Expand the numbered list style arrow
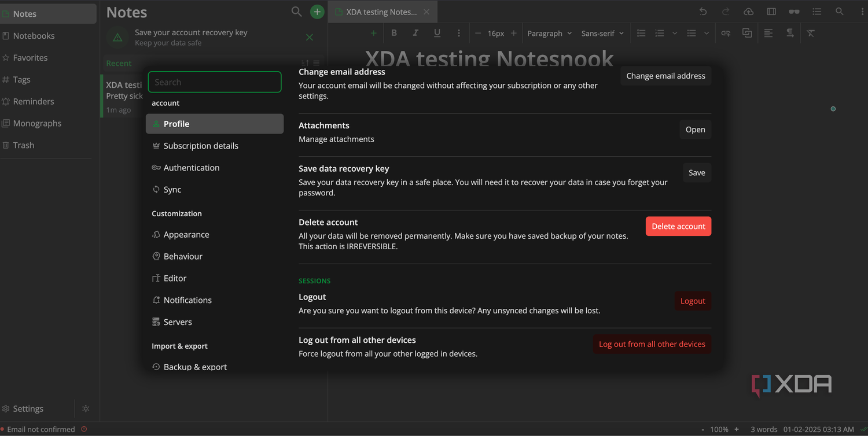 pyautogui.click(x=675, y=33)
